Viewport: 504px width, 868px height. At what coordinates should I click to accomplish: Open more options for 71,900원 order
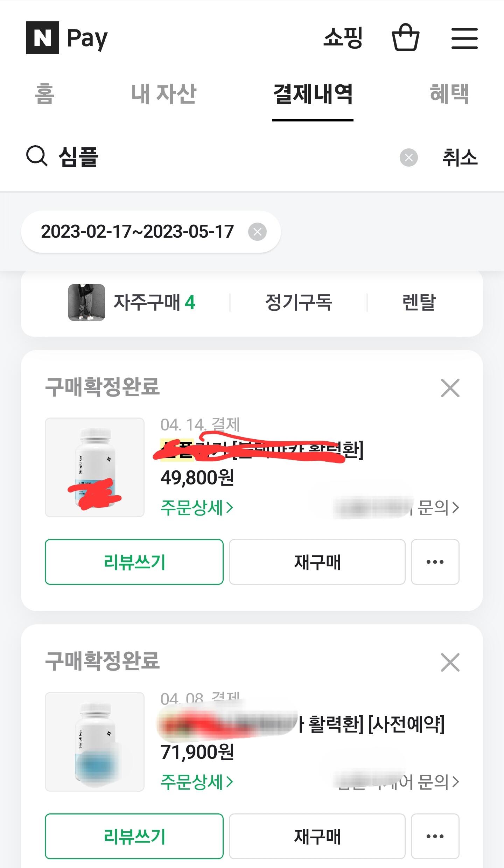click(435, 836)
